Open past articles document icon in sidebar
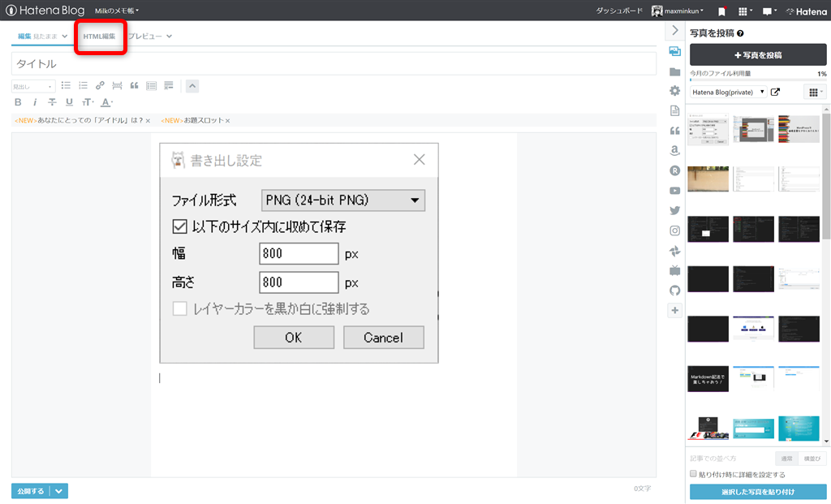 pyautogui.click(x=674, y=110)
